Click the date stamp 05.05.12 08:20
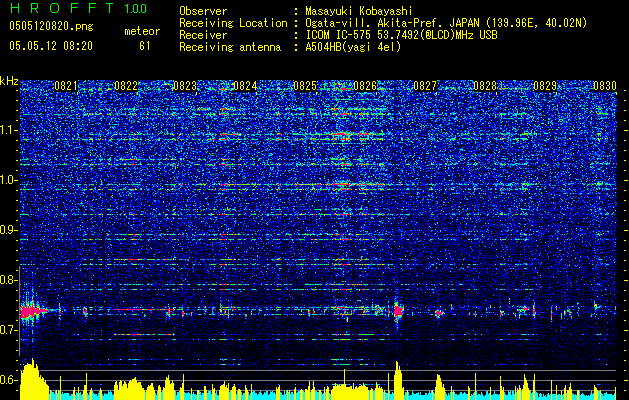629x400 pixels. 51,46
